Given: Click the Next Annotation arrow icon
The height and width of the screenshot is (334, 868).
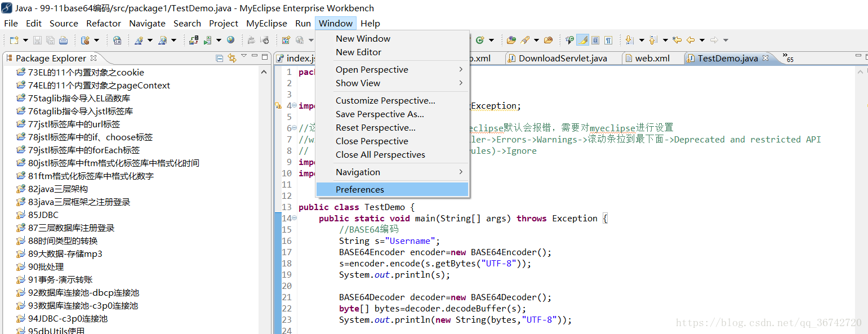Looking at the screenshot, I should tap(629, 40).
